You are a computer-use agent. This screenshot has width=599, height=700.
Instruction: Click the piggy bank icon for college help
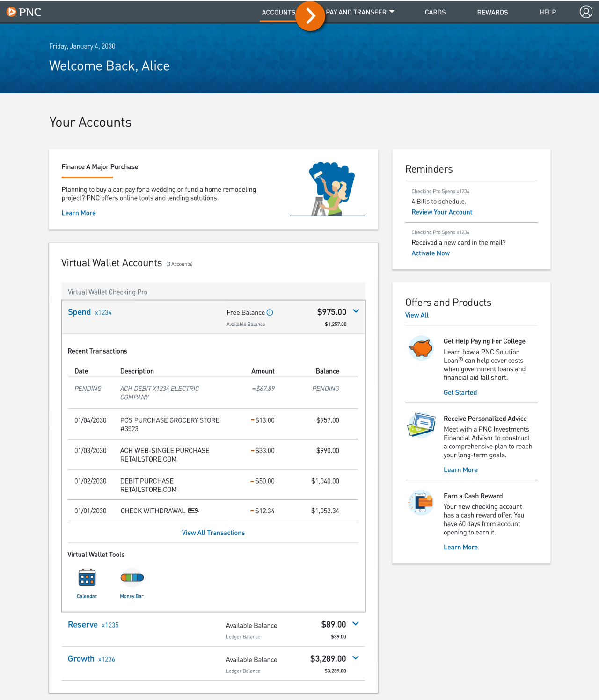421,348
